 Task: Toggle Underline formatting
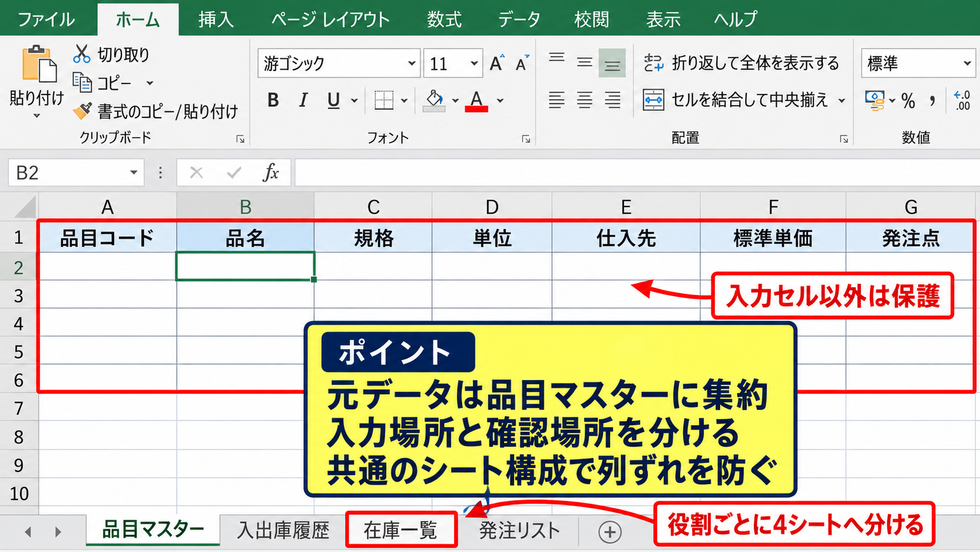pos(334,100)
